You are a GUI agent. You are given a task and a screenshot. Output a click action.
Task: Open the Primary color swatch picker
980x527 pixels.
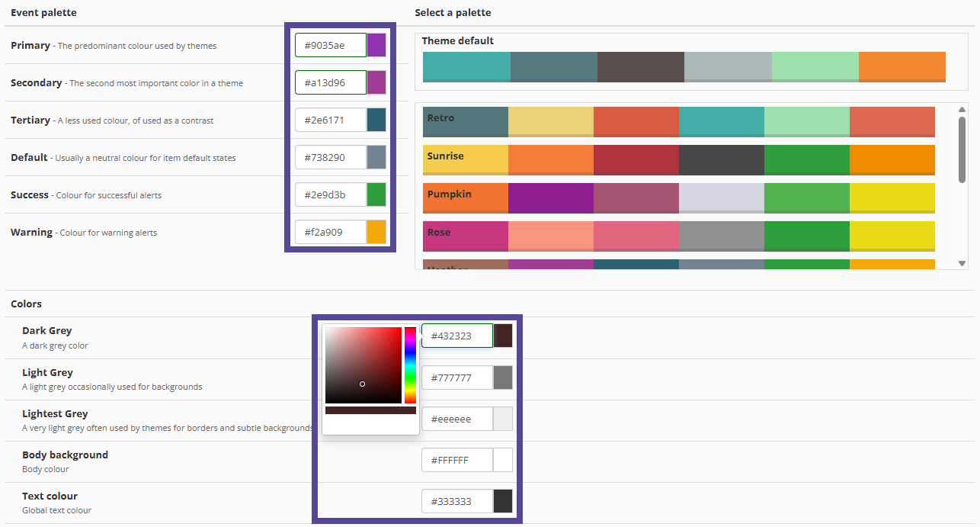click(x=377, y=44)
